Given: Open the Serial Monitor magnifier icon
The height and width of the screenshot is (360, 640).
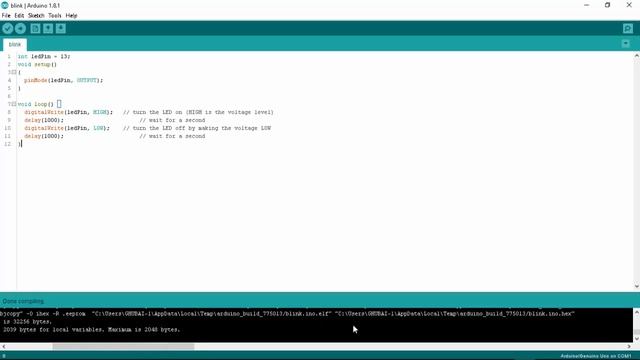Looking at the screenshot, I should click(628, 29).
